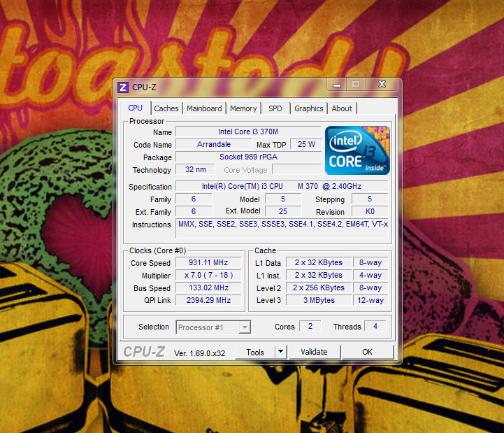504x433 pixels.
Task: Click the Threads value 4
Action: coord(375,326)
